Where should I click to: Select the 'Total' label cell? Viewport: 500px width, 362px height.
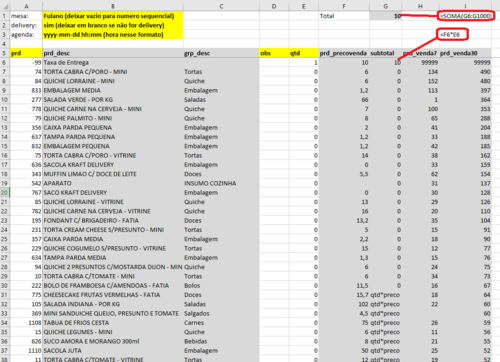coord(344,16)
